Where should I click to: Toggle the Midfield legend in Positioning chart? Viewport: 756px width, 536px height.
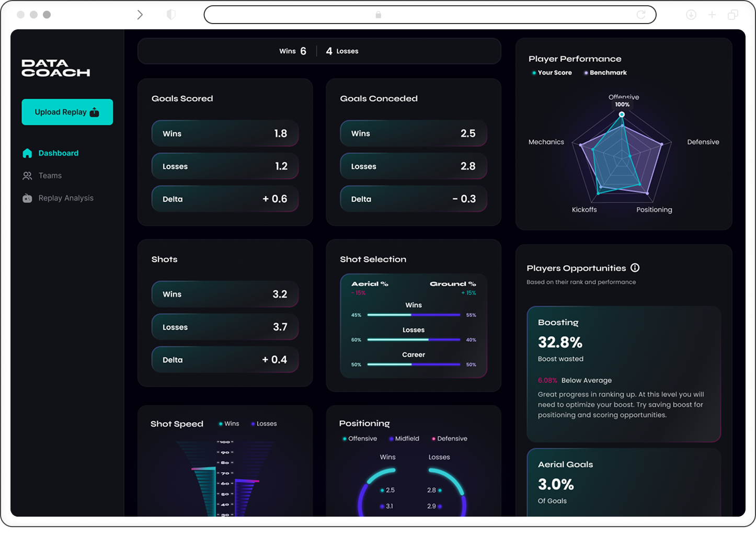pos(404,438)
